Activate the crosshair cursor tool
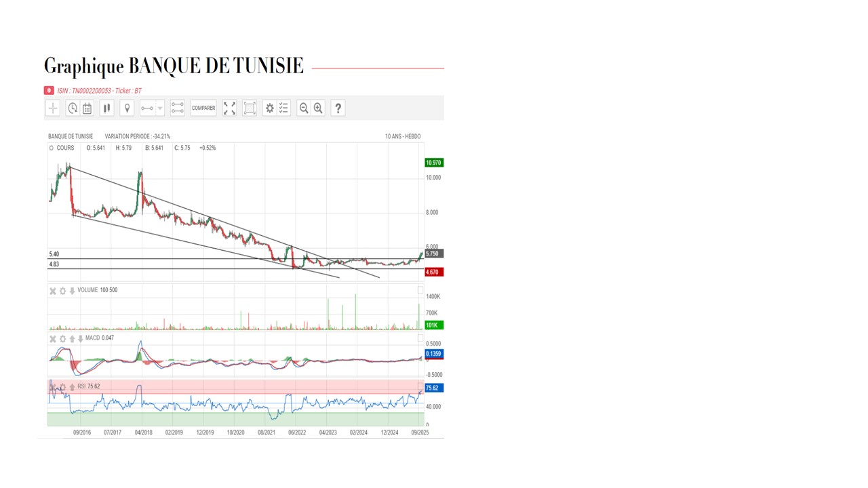868x488 pixels. coord(53,108)
